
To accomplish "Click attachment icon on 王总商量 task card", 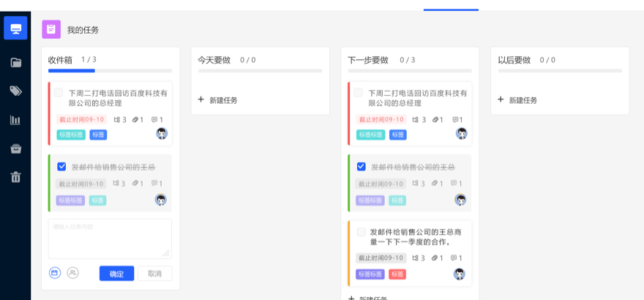I will pyautogui.click(x=435, y=258).
